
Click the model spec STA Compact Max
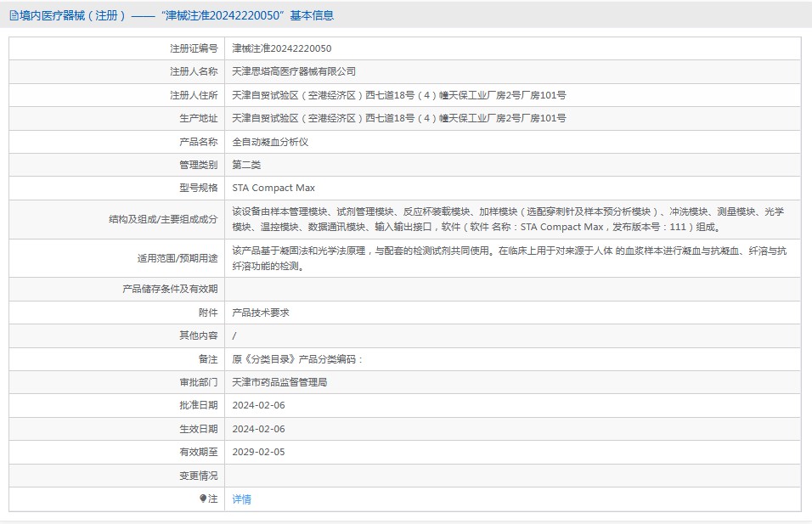point(273,188)
